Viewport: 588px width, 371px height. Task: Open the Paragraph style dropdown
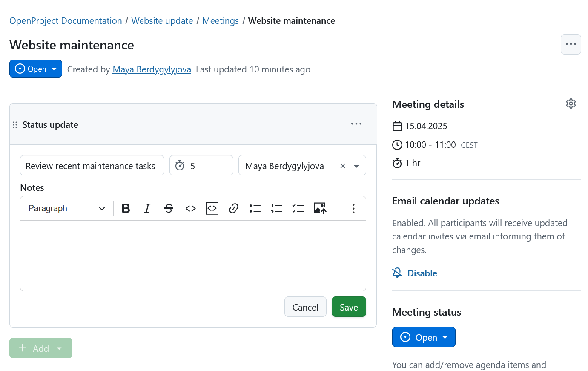click(x=66, y=208)
